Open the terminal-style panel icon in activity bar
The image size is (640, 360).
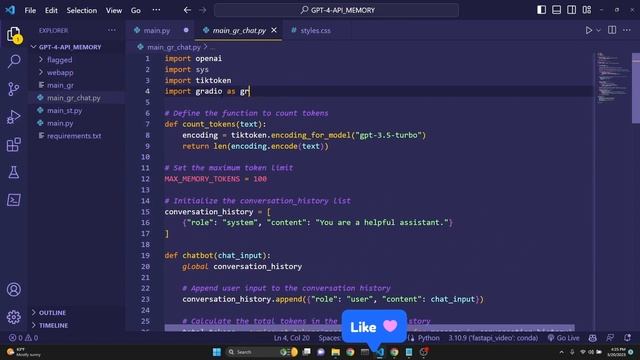14,200
